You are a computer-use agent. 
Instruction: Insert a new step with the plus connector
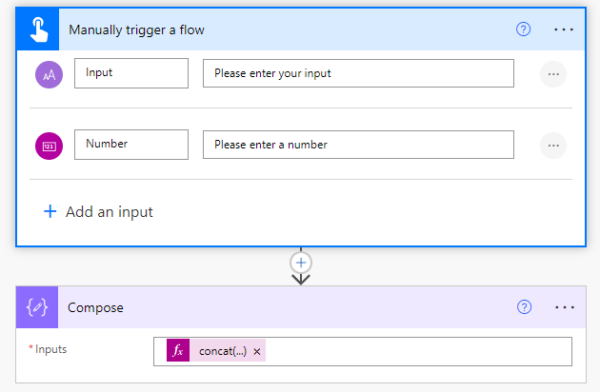(301, 263)
